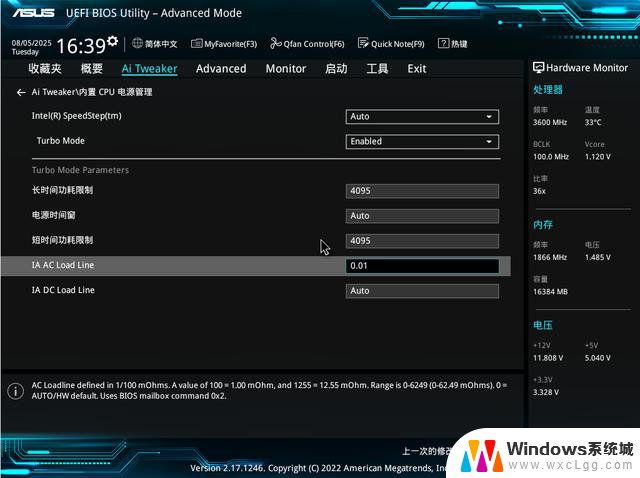Click the globe language icon

[138, 43]
